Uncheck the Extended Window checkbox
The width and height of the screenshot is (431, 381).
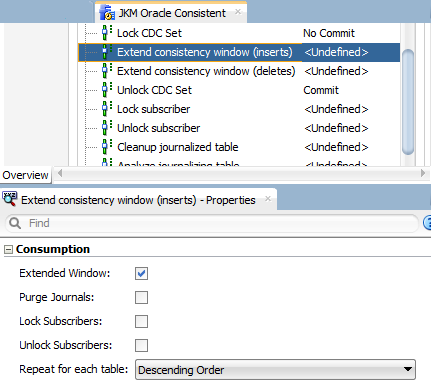(x=141, y=273)
